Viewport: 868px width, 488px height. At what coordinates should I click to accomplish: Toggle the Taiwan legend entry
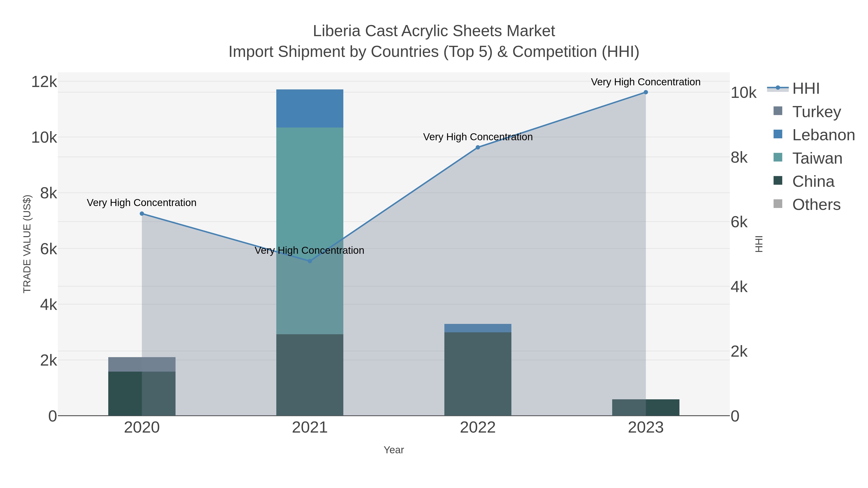(808, 158)
